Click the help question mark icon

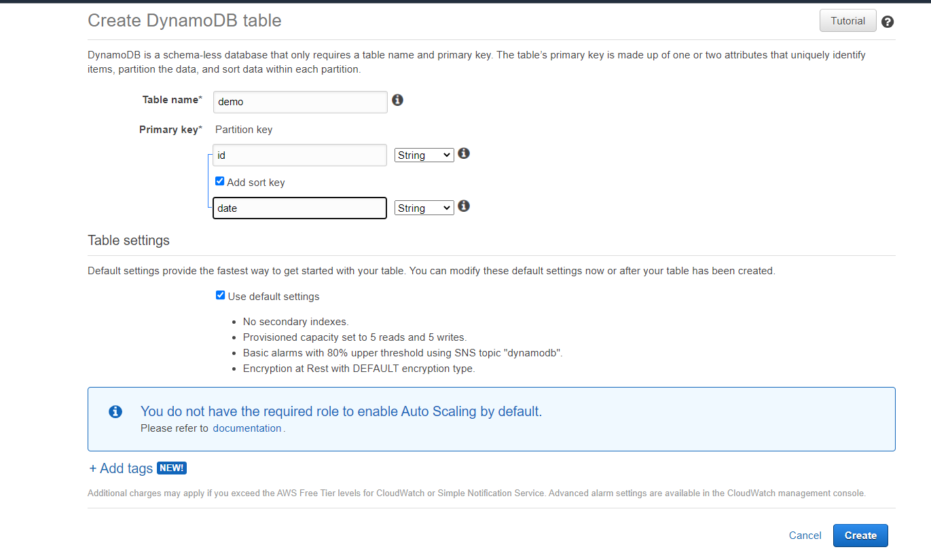pyautogui.click(x=888, y=22)
